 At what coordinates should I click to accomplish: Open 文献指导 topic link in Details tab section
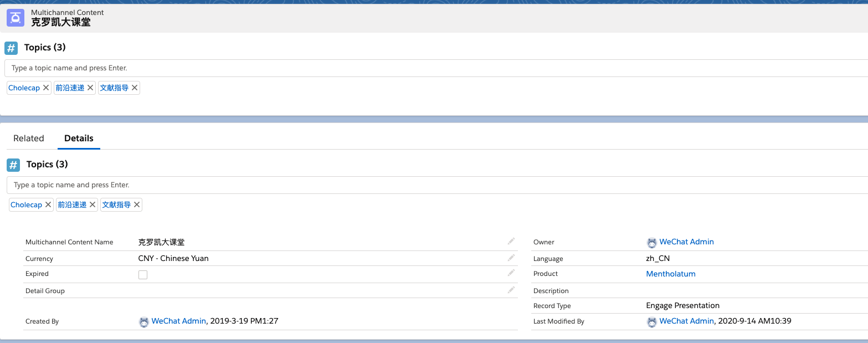coord(116,204)
